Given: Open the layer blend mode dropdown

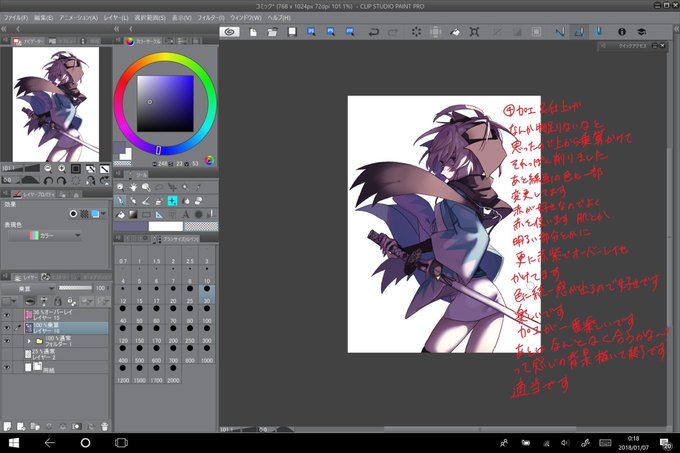Looking at the screenshot, I should click(x=28, y=288).
